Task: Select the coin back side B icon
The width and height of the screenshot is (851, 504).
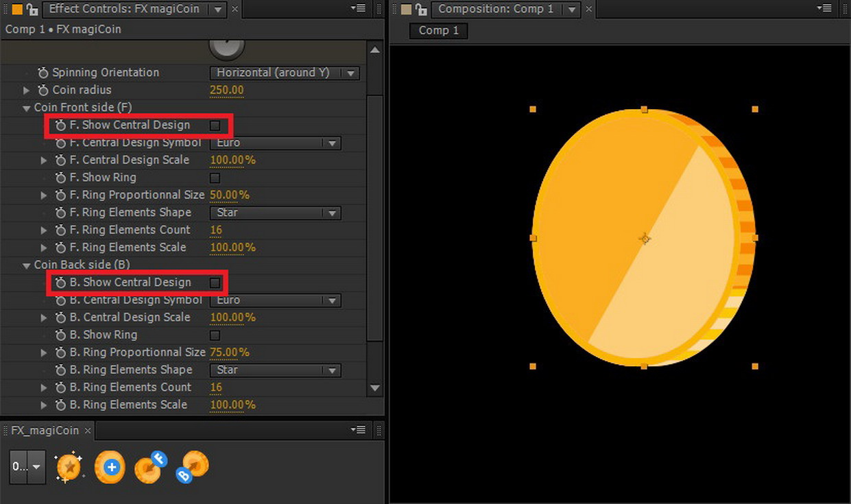Action: (192, 467)
